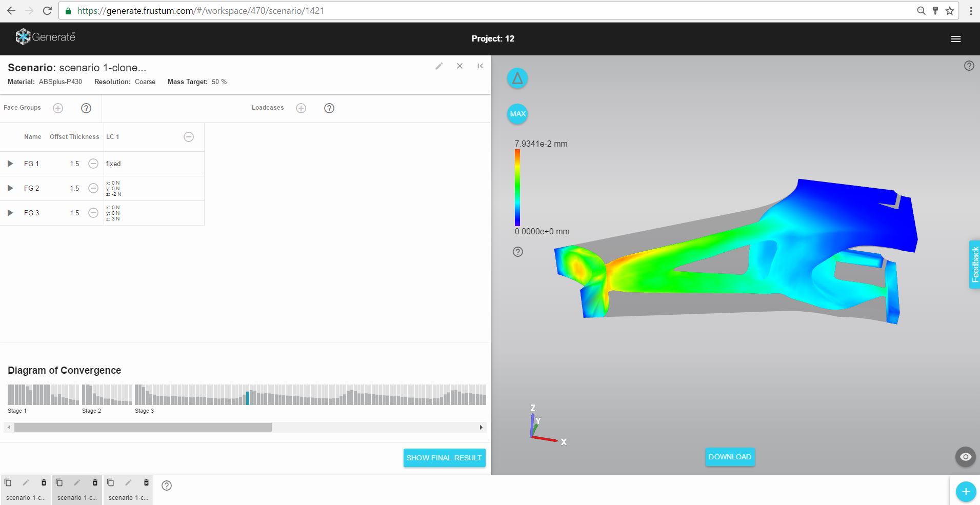Click Show Final Result button
The width and height of the screenshot is (980, 505).
[444, 458]
